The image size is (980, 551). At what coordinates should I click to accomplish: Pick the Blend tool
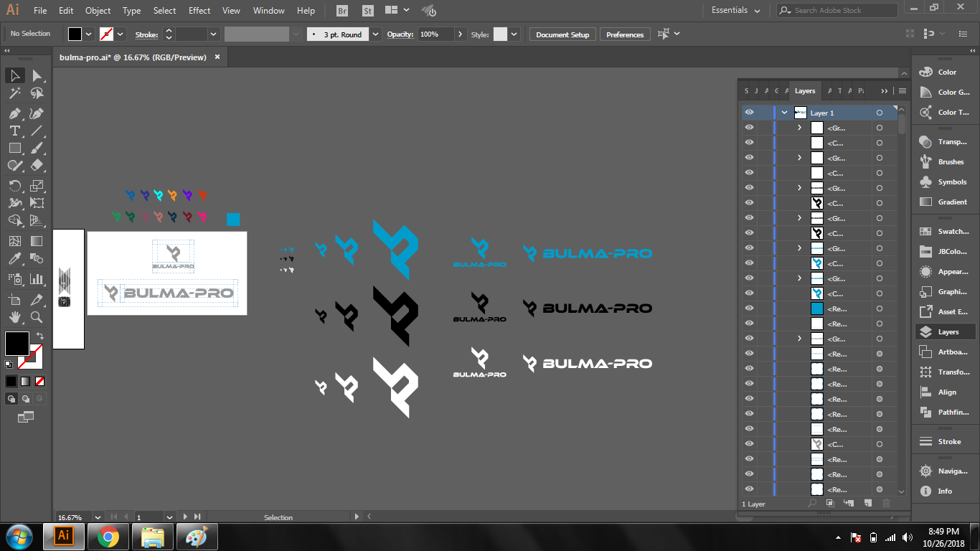pyautogui.click(x=37, y=258)
